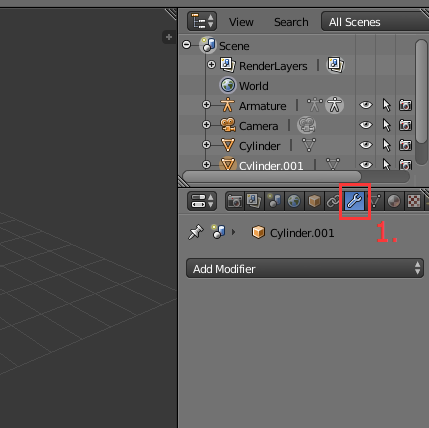Click the Armature object icon
Image resolution: width=429 pixels, height=428 pixels.
pos(228,105)
